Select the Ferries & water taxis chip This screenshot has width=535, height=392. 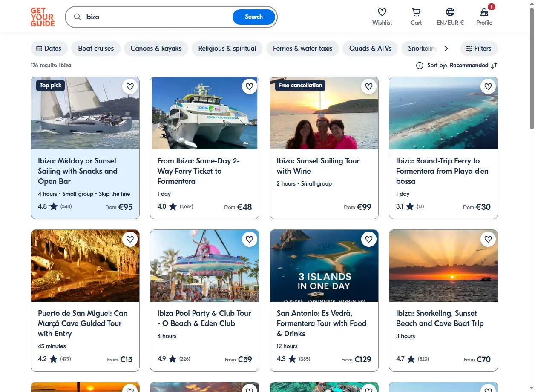[302, 49]
